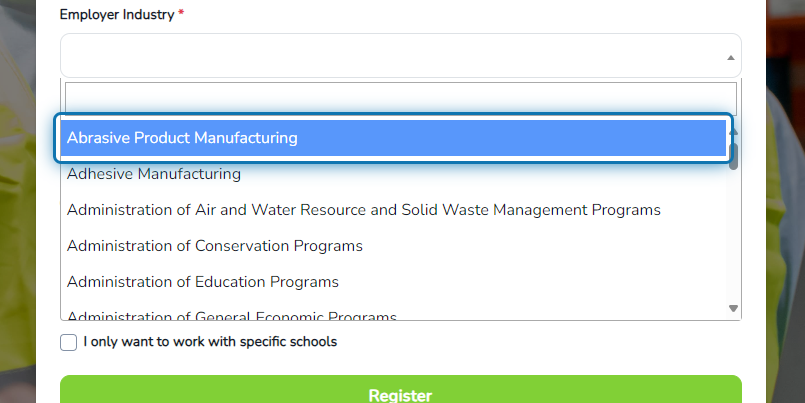This screenshot has width=805, height=403.
Task: Click the empty scrollbar track below the thumb
Action: pyautogui.click(x=734, y=236)
